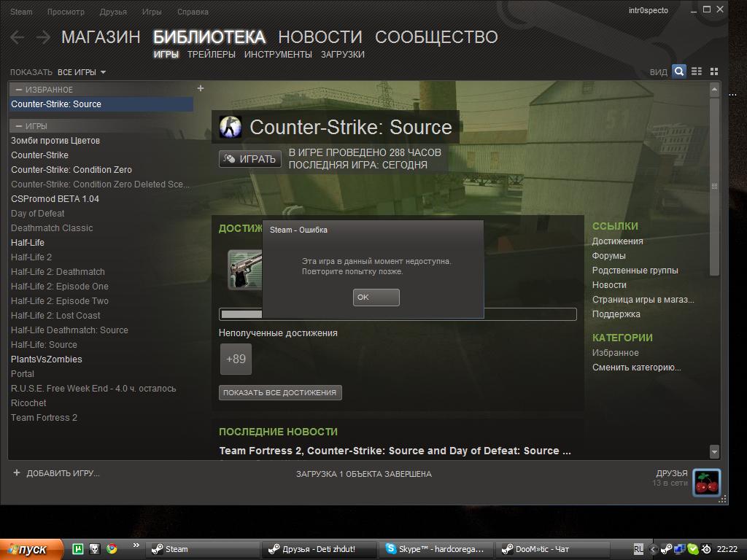Open the Друзья menu

coord(113,12)
